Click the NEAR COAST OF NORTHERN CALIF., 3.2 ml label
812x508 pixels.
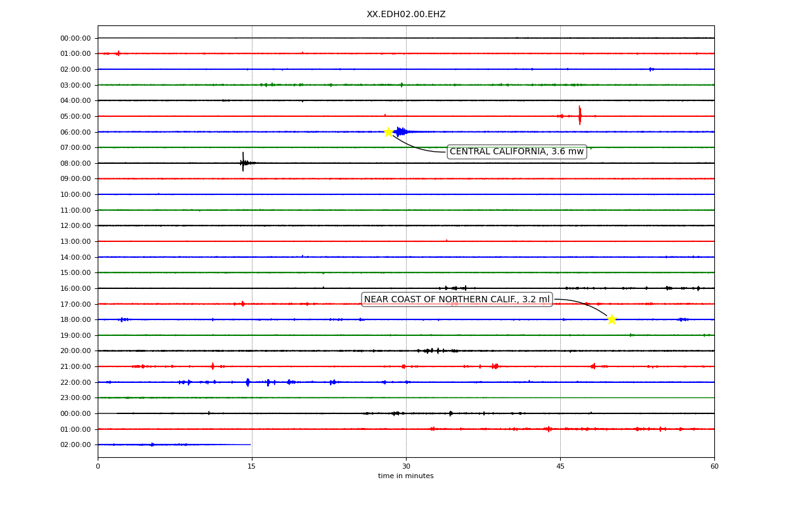click(x=457, y=300)
